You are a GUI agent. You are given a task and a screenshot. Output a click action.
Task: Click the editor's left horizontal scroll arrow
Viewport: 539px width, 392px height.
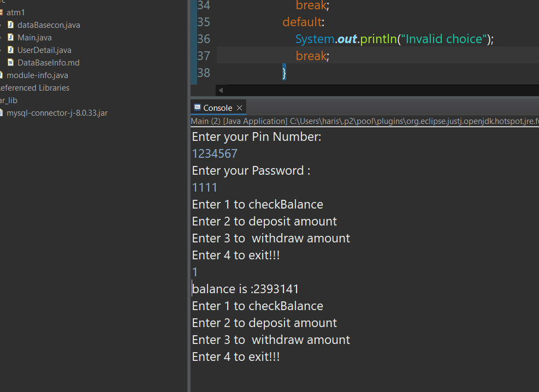221,91
